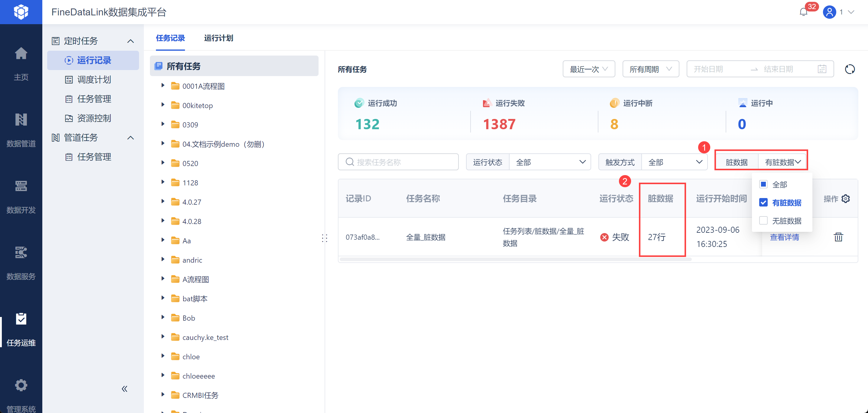868x413 pixels.
Task: Click the trash icon in record row
Action: [838, 237]
